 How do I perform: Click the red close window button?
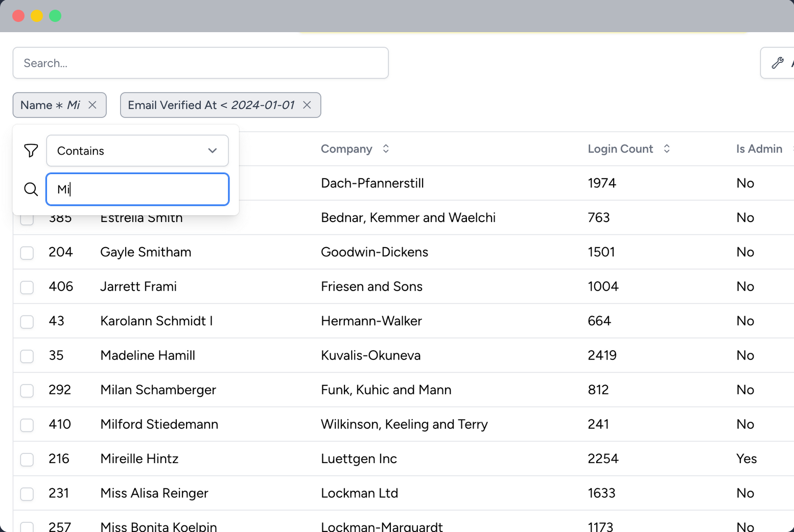point(18,16)
